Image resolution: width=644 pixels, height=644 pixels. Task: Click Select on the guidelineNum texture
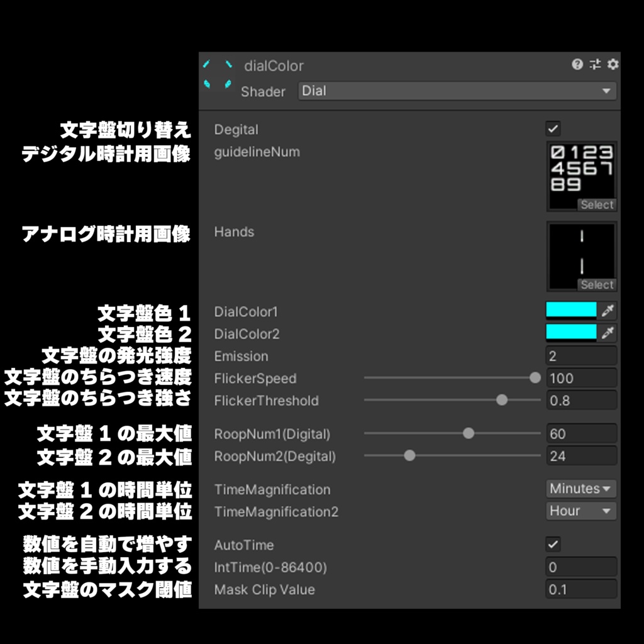click(597, 204)
